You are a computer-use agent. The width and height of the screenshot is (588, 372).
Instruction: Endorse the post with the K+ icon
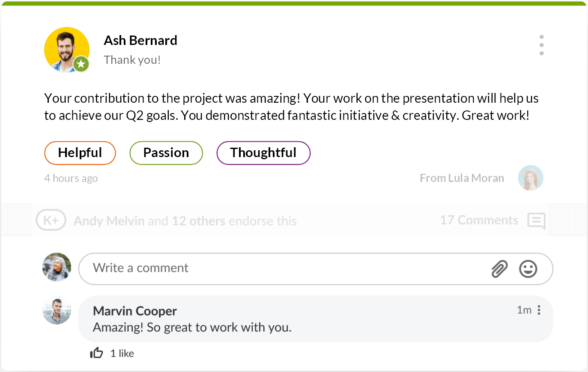pyautogui.click(x=51, y=220)
